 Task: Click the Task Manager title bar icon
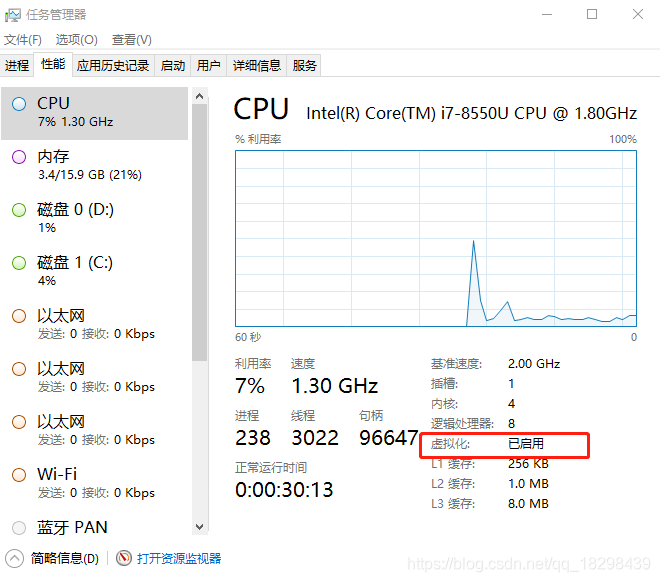tap(13, 15)
